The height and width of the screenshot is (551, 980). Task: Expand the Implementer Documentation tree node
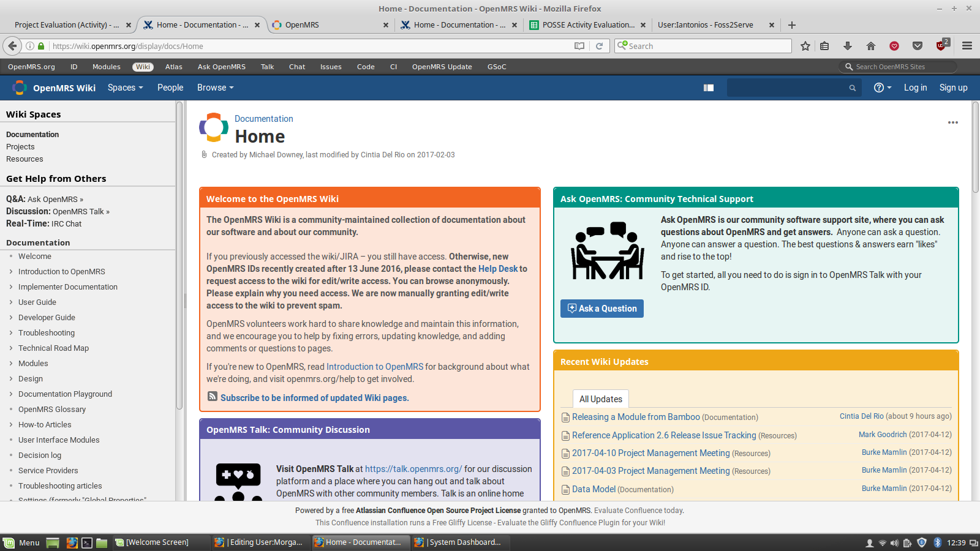pos(11,287)
